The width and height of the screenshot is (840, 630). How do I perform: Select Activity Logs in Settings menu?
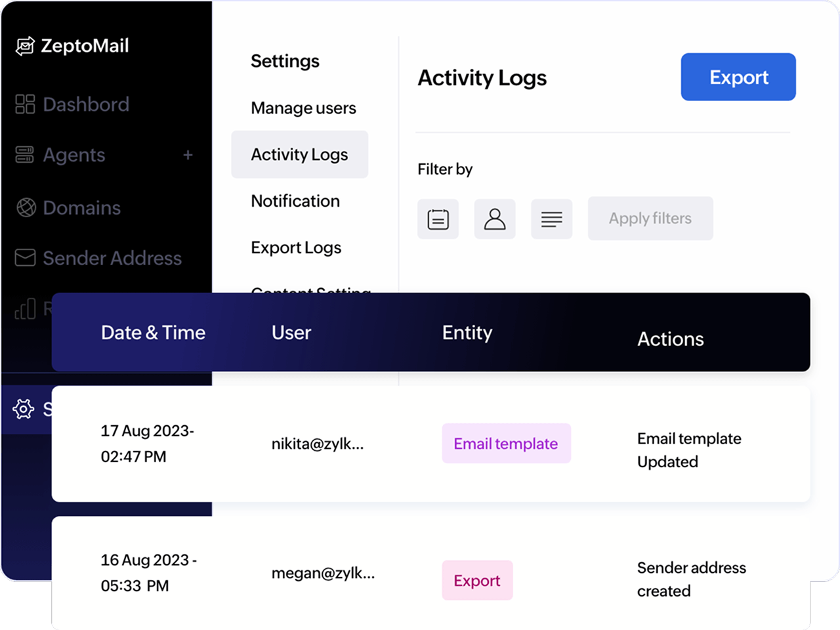pos(299,154)
